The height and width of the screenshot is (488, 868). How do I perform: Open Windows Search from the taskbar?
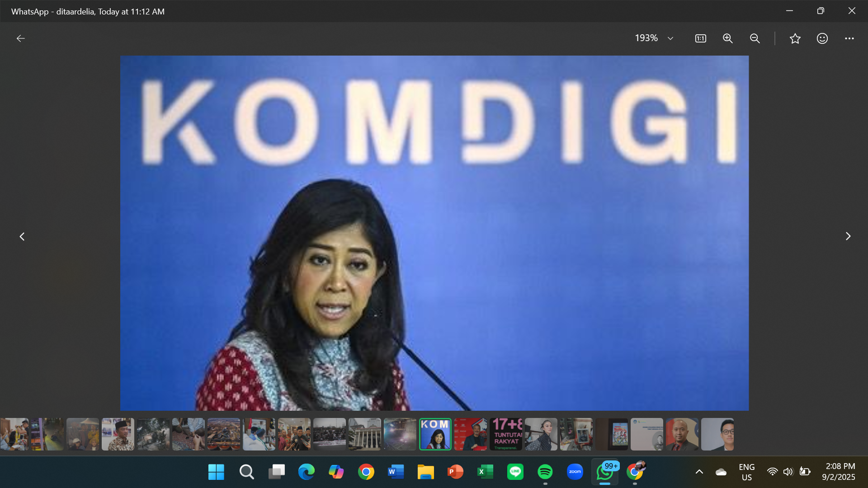tap(246, 472)
